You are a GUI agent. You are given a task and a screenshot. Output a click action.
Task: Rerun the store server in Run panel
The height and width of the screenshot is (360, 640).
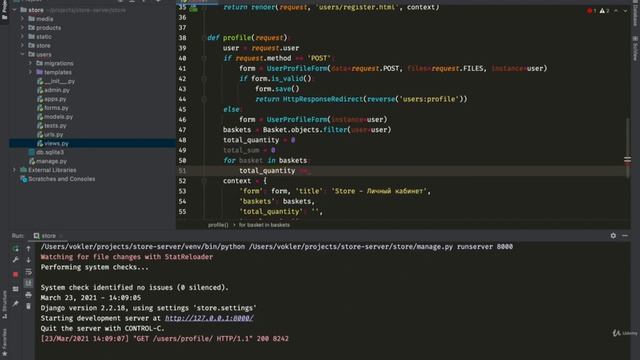[x=16, y=249]
